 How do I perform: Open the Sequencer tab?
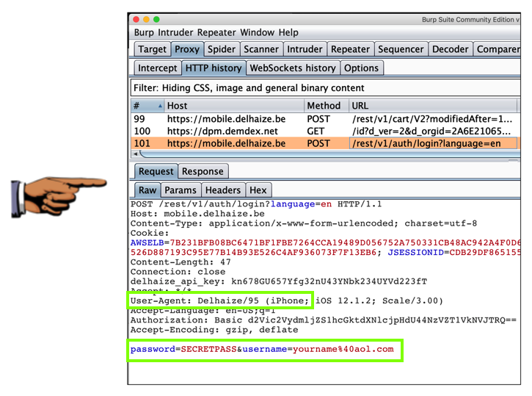click(x=401, y=49)
